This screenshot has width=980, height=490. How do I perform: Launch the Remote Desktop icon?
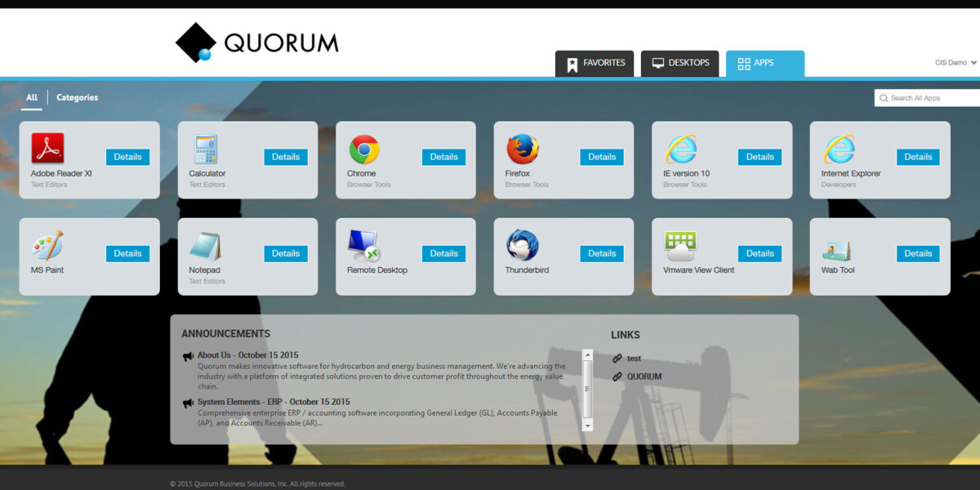coord(363,246)
